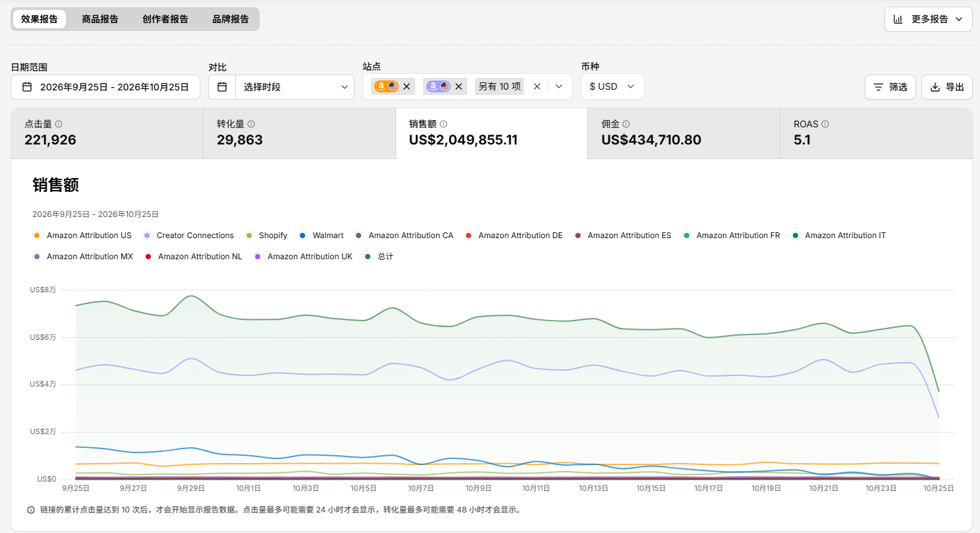Click the calendar icon in date range field
The height and width of the screenshot is (533, 980).
coord(27,87)
